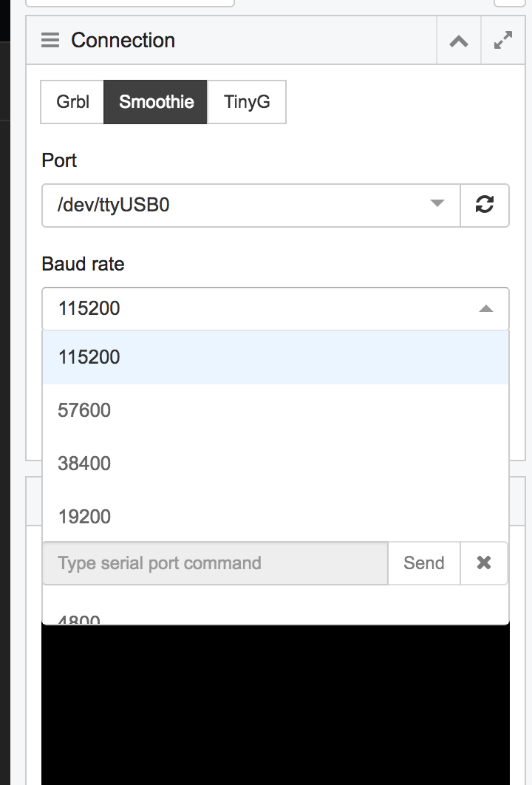Pick the 38400 baud rate option
The height and width of the screenshot is (785, 532).
click(275, 463)
